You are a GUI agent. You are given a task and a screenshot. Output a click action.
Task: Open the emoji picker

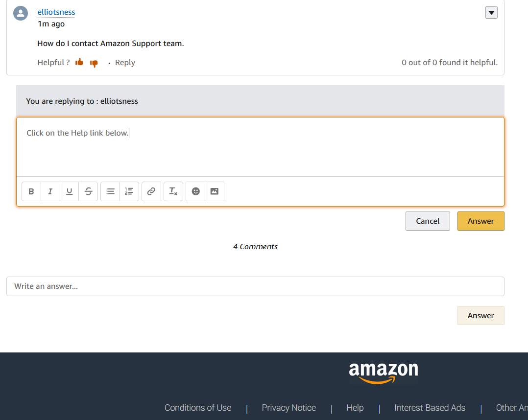[195, 191]
